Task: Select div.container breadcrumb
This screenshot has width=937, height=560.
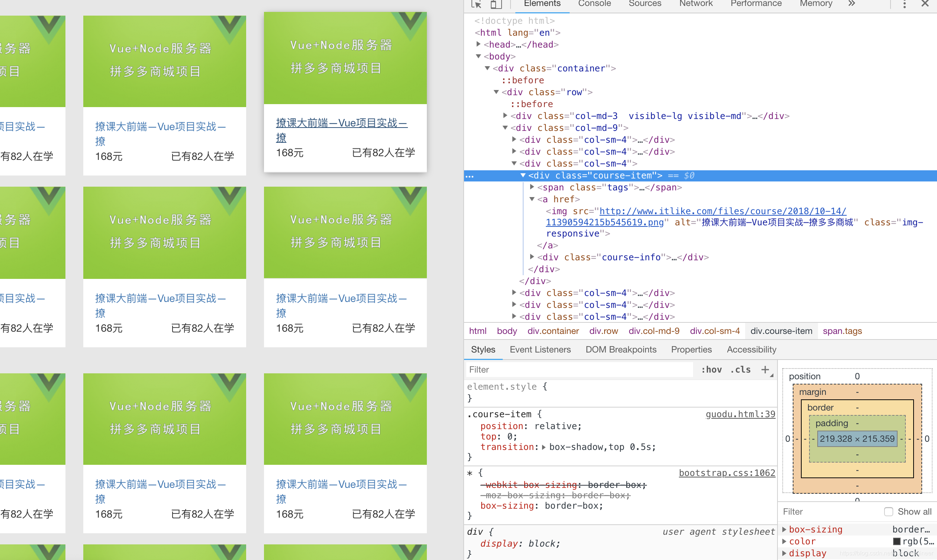Action: coord(553,331)
